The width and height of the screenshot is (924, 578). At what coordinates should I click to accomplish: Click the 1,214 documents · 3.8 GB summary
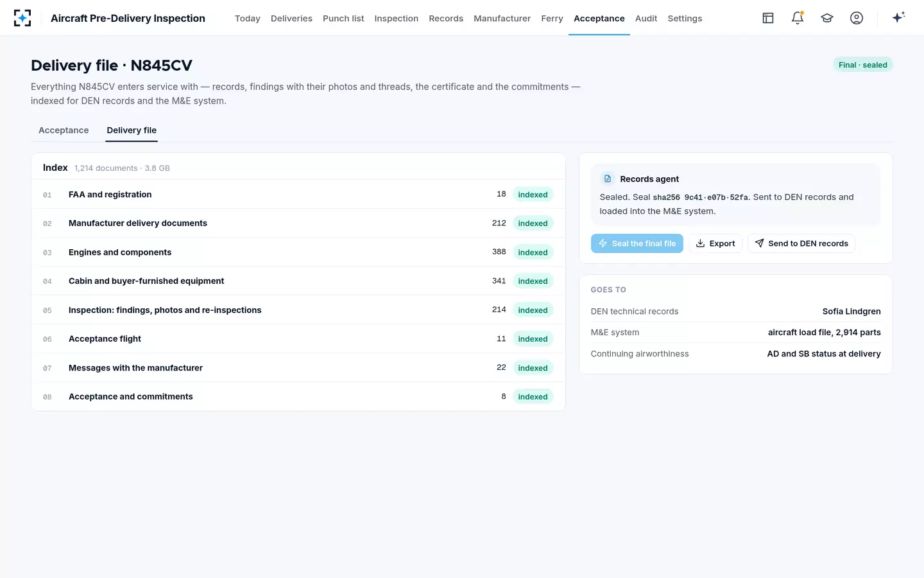click(122, 168)
